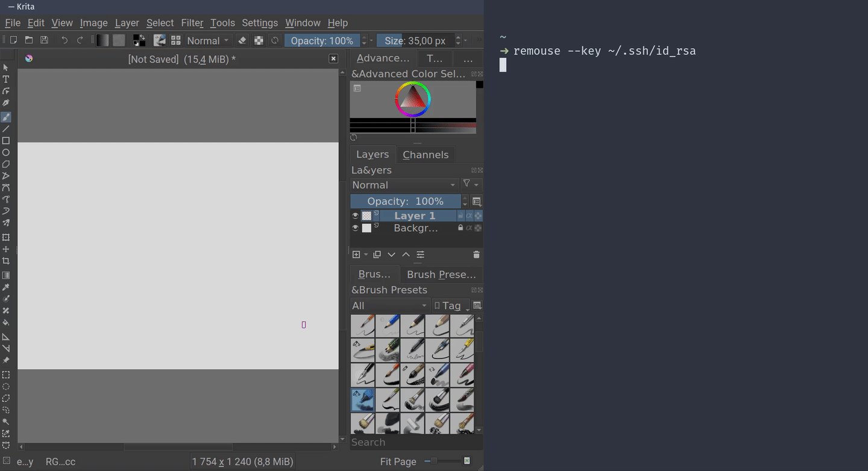
Task: Hide Layer 1 using its eye icon
Action: point(355,216)
